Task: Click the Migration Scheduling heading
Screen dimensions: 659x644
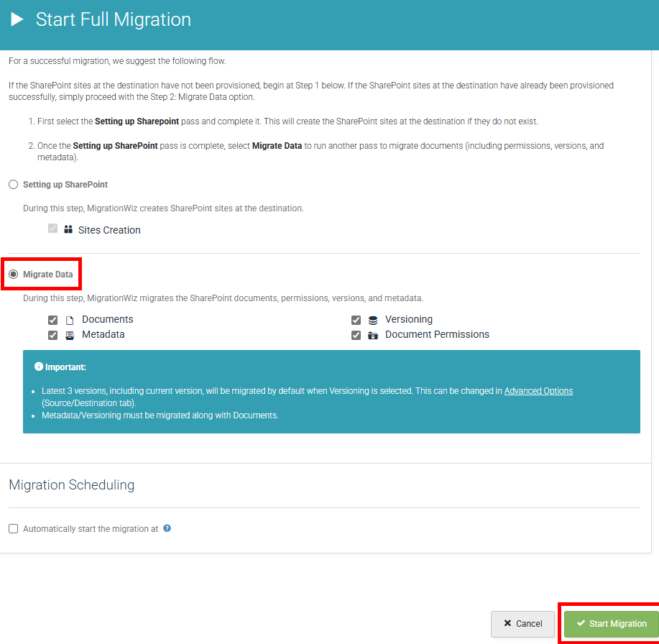Action: click(x=71, y=484)
